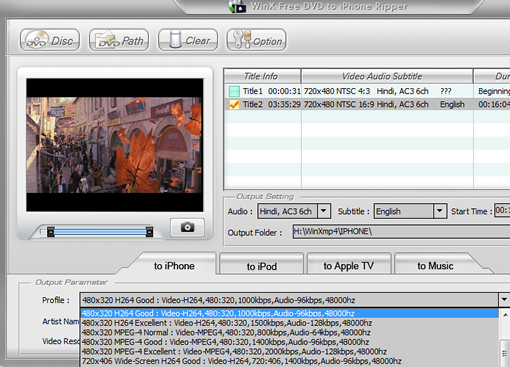Check the Title1 checkbox
Screen dimensions: 510x367
click(234, 91)
